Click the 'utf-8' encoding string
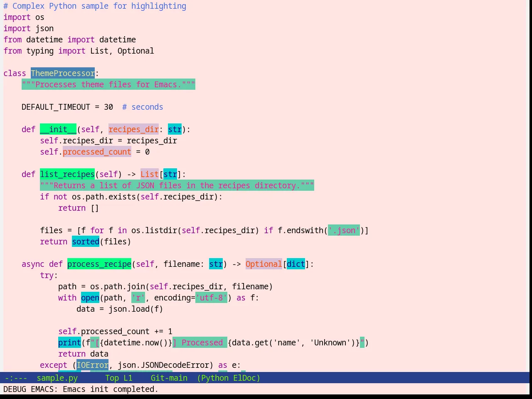 click(211, 298)
